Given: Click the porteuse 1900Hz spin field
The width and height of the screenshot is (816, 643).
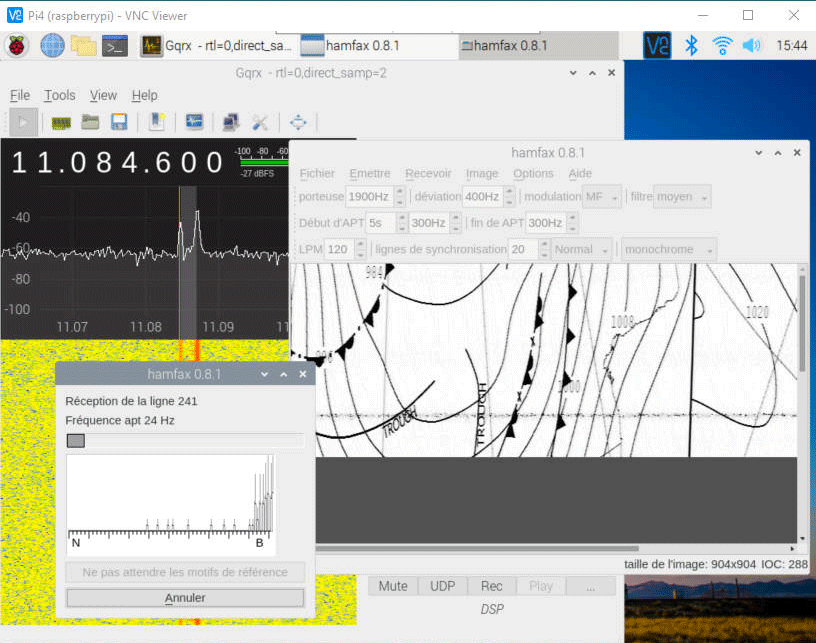Looking at the screenshot, I should pos(375,197).
